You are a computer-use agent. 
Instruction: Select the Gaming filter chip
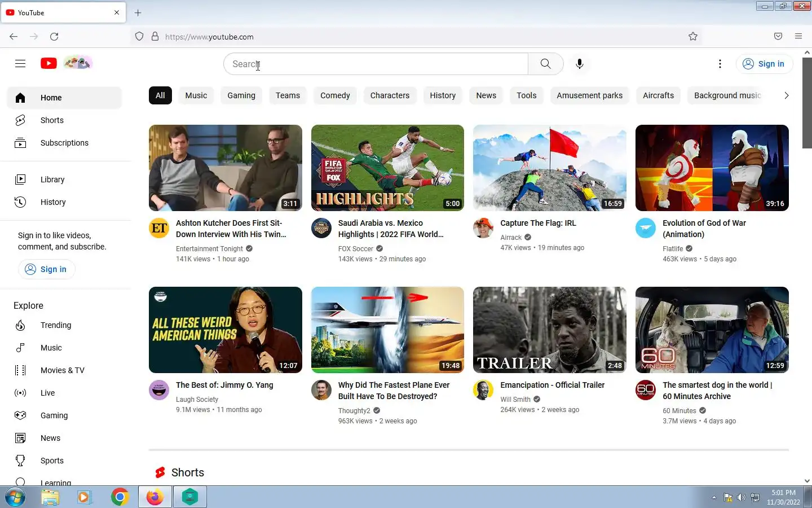click(x=241, y=95)
